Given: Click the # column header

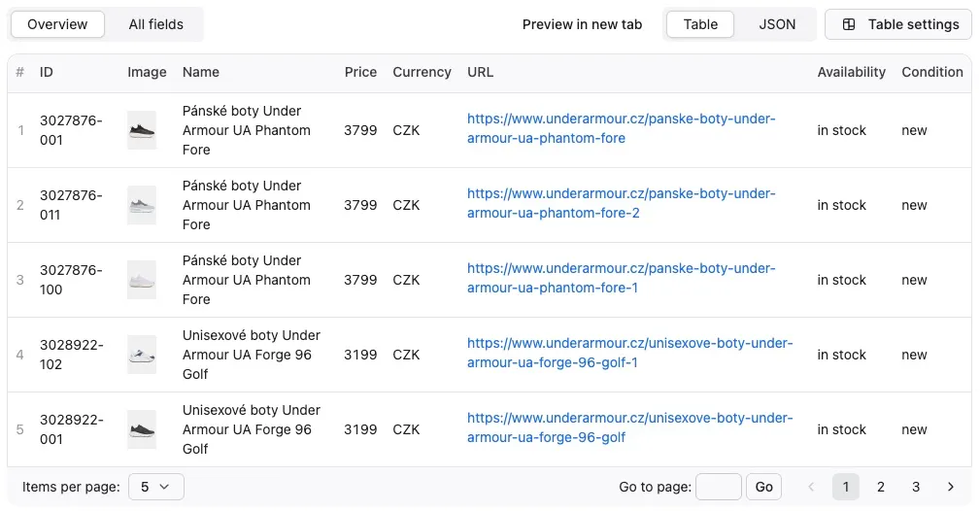Looking at the screenshot, I should click(20, 72).
